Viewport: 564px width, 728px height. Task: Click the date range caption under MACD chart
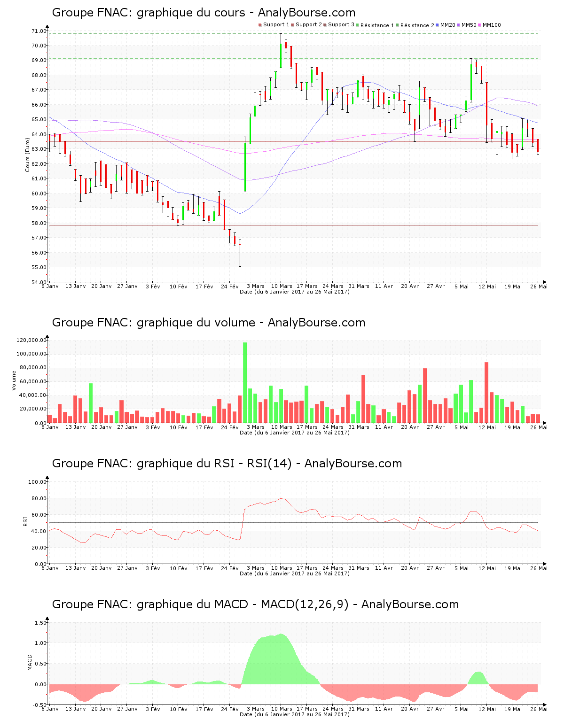point(295,714)
